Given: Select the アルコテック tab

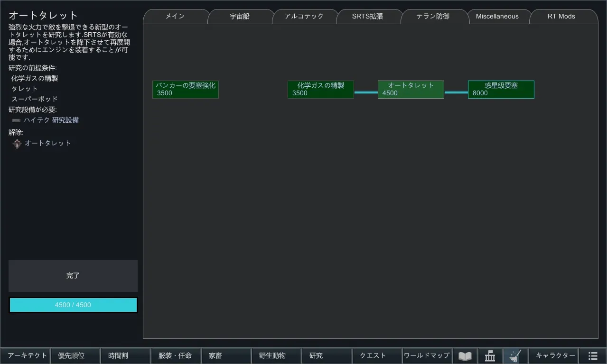Looking at the screenshot, I should 304,16.
